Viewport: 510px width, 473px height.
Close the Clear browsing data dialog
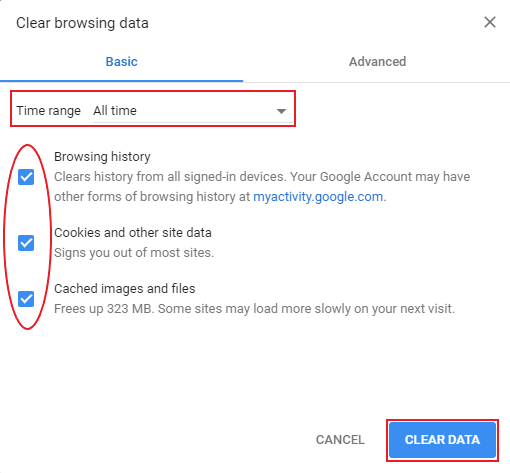pyautogui.click(x=490, y=22)
